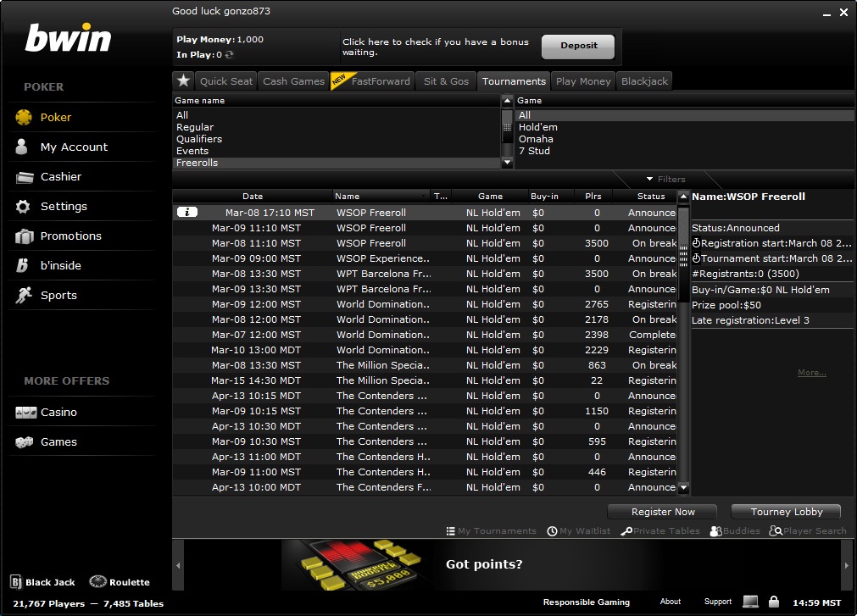This screenshot has width=857, height=616.
Task: Sort tournaments by Date column
Action: [x=253, y=196]
